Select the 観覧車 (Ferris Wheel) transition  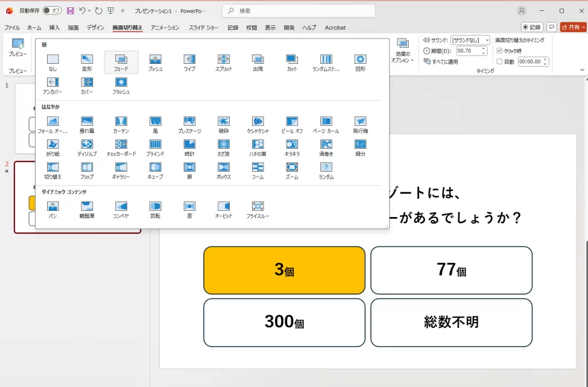[x=87, y=208]
